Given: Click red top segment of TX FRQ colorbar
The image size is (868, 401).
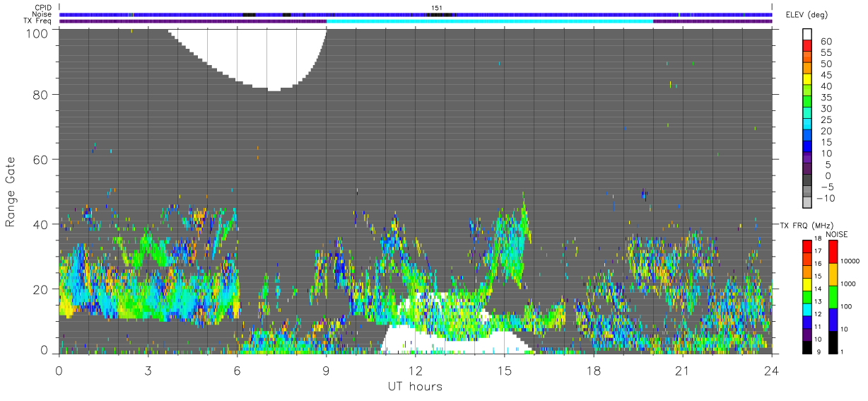Looking at the screenshot, I should 807,245.
